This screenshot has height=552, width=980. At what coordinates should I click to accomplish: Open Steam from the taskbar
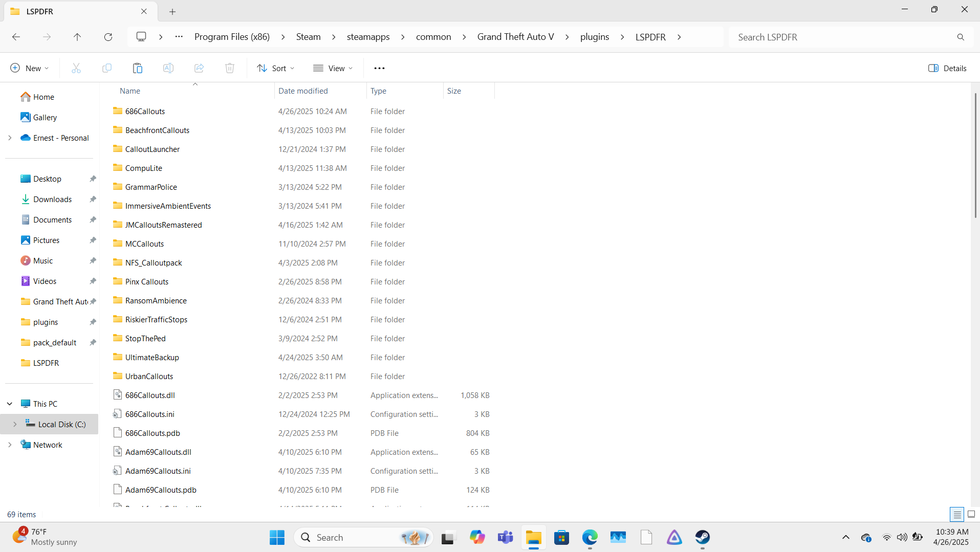(702, 537)
